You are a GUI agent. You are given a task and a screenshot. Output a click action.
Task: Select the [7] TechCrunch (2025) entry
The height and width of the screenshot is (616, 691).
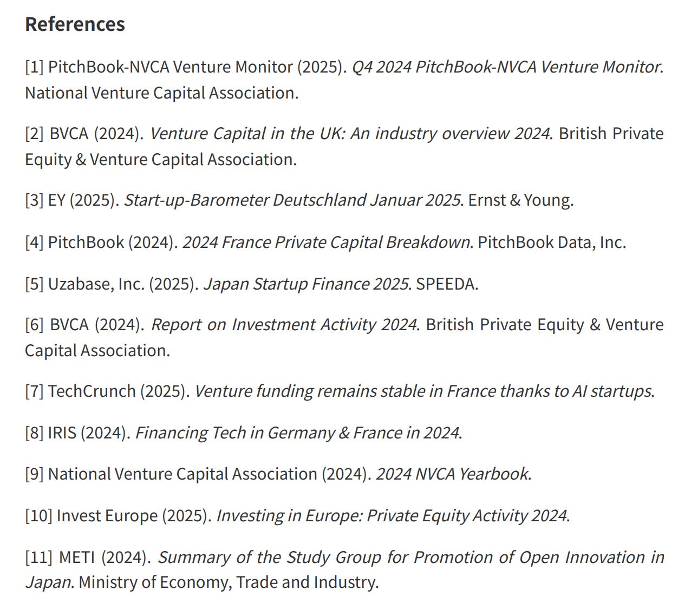pos(107,391)
